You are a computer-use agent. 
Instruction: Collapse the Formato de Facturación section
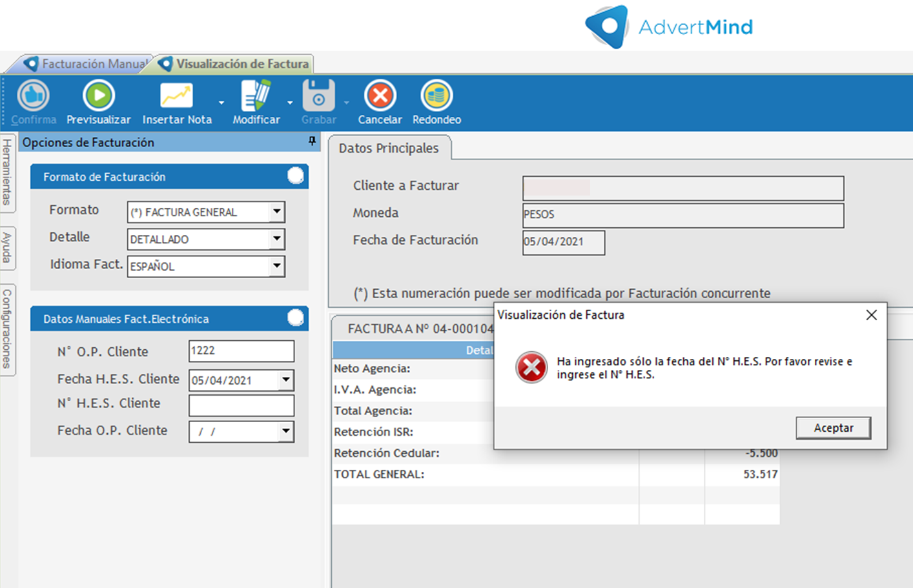(x=295, y=176)
